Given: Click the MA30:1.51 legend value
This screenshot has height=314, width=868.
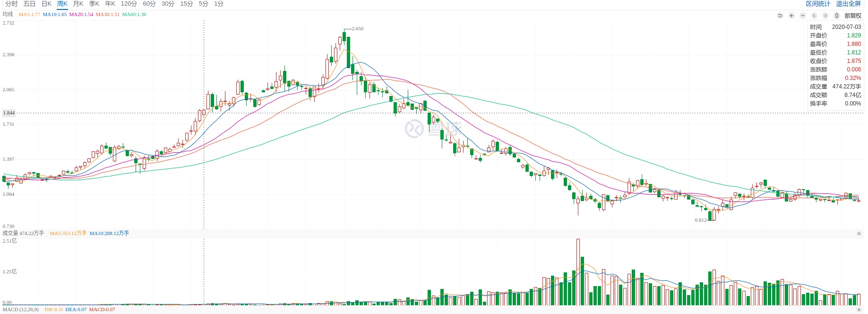Looking at the screenshot, I should (x=108, y=14).
